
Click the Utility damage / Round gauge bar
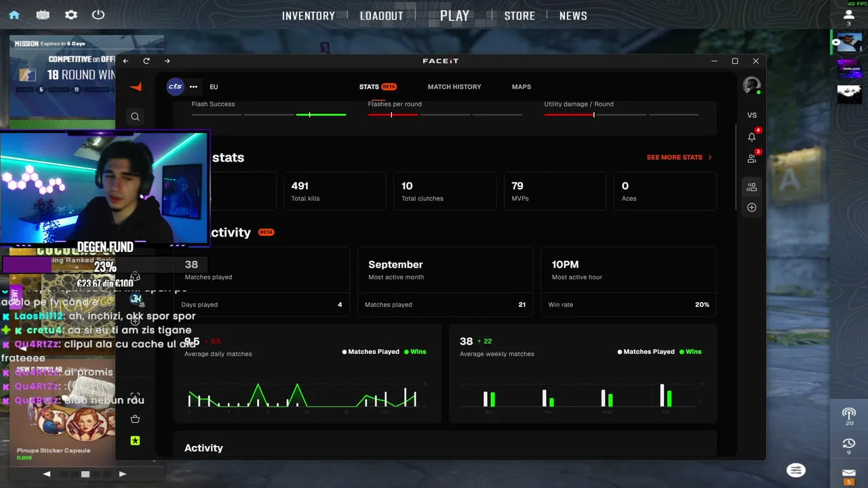tap(621, 115)
